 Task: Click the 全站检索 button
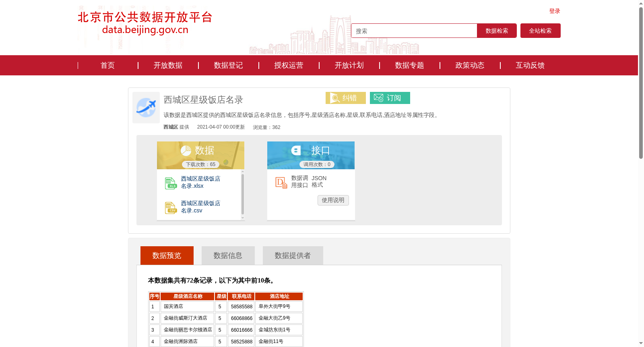(x=541, y=31)
